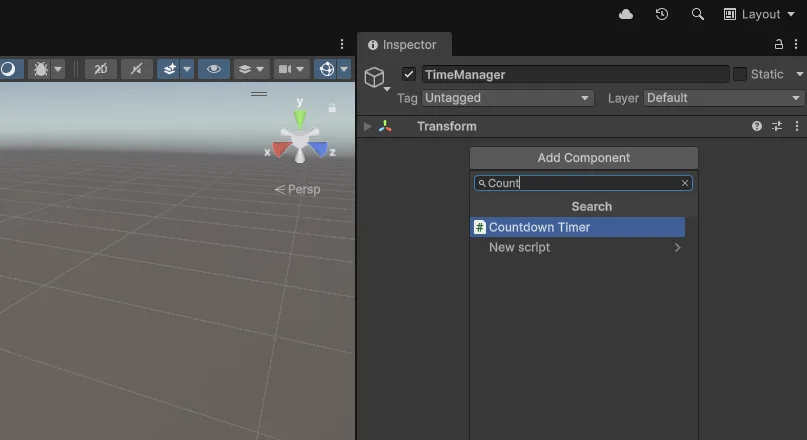Toggle the Gizmos globe button
Viewport: 807px width, 440px height.
(326, 69)
